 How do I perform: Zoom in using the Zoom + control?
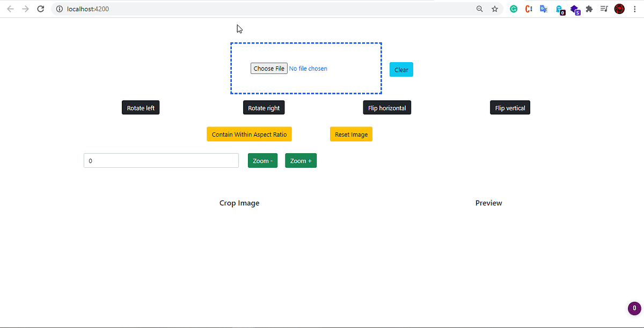click(x=301, y=160)
